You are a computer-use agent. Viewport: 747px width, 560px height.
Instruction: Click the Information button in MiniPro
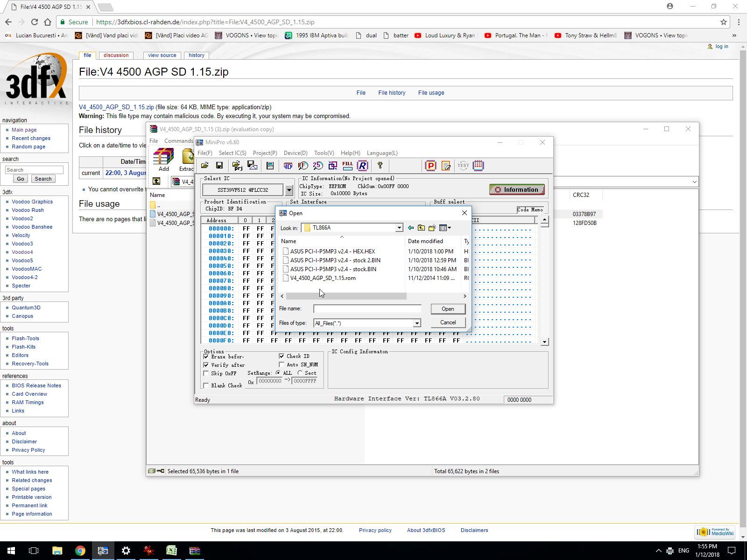tap(517, 189)
